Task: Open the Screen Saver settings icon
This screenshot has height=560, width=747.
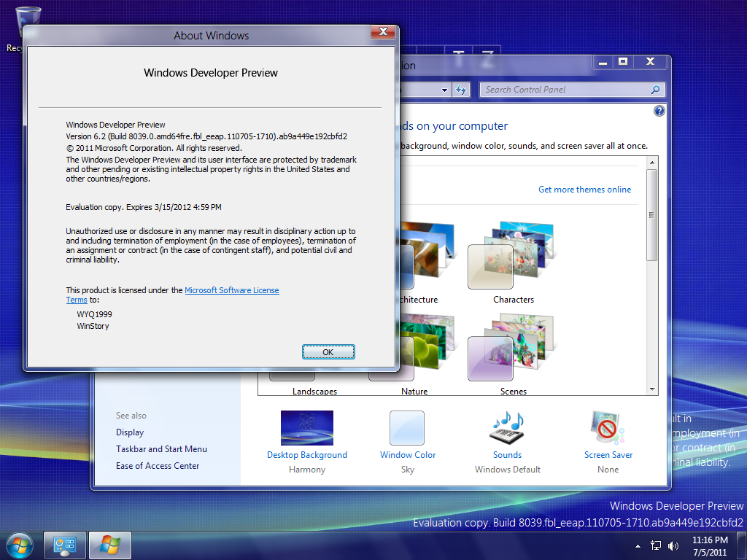Action: pyautogui.click(x=608, y=428)
